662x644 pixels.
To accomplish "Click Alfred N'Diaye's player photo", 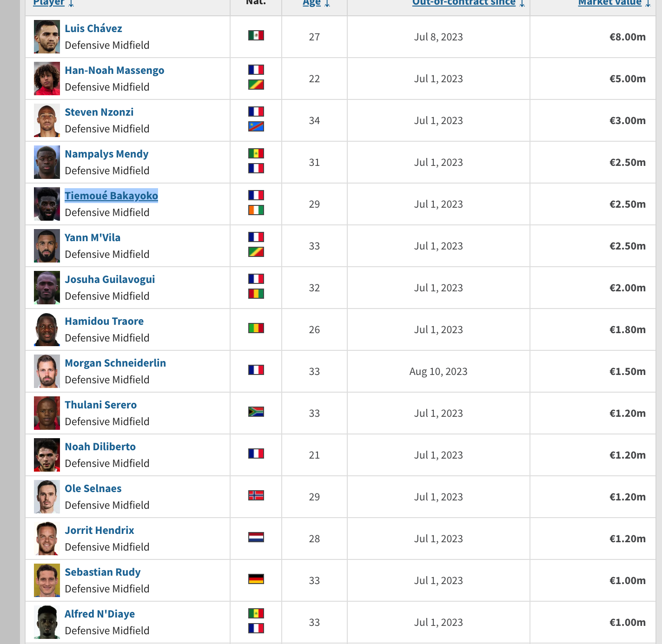I will pos(47,622).
